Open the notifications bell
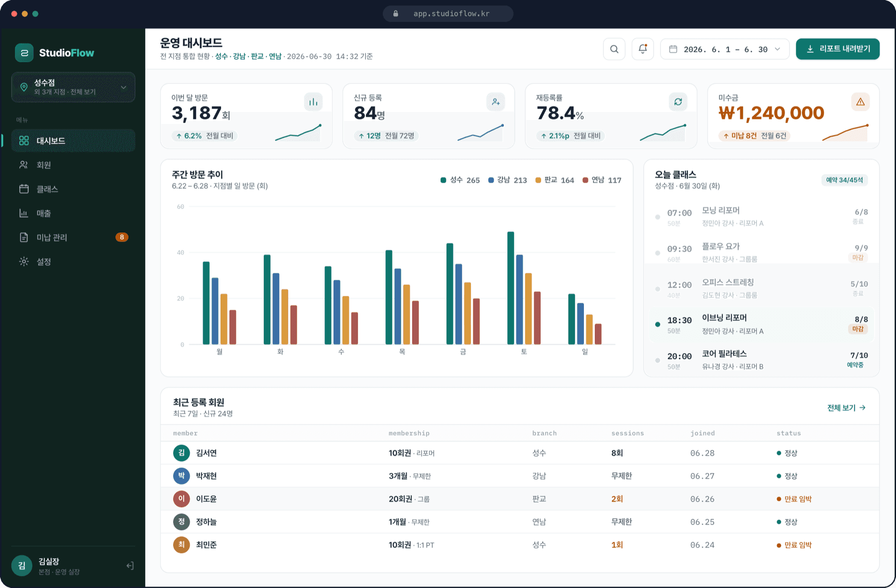The width and height of the screenshot is (896, 588). pyautogui.click(x=643, y=49)
